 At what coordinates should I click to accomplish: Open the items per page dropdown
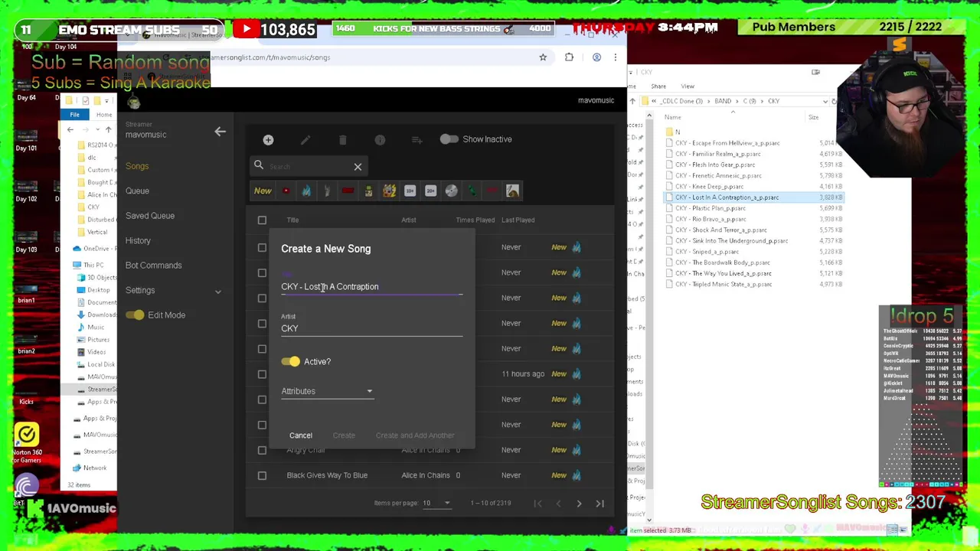tap(438, 504)
